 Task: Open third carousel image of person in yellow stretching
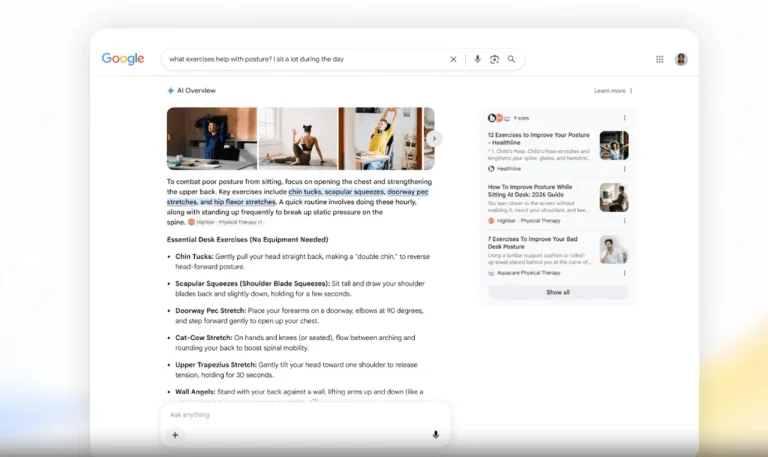pyautogui.click(x=380, y=139)
